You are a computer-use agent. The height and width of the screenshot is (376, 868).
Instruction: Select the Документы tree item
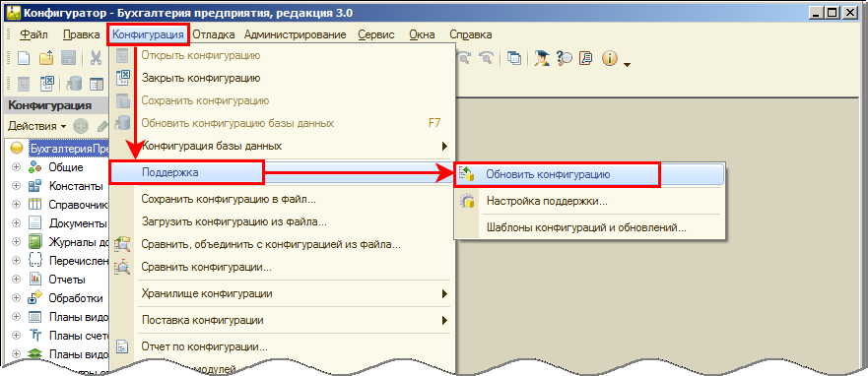tap(78, 223)
